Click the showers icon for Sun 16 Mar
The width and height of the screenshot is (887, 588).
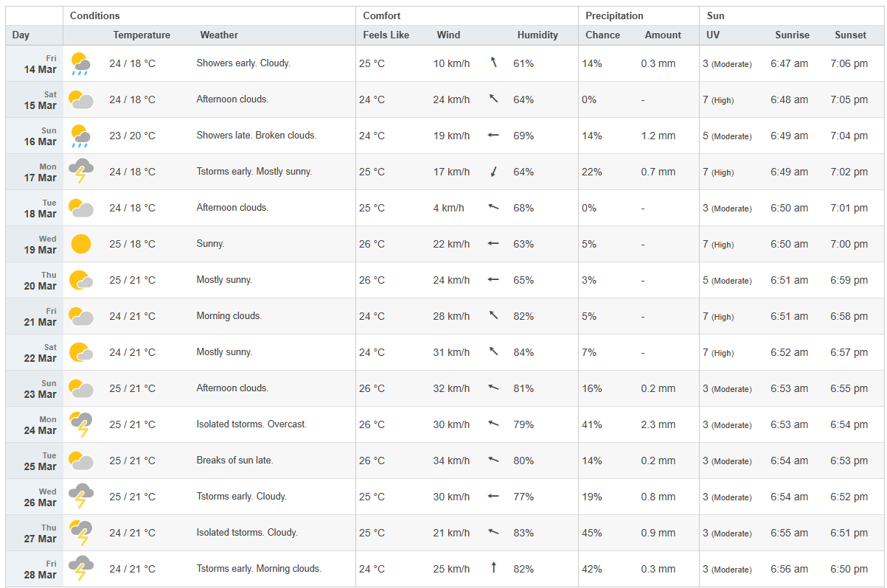(80, 136)
